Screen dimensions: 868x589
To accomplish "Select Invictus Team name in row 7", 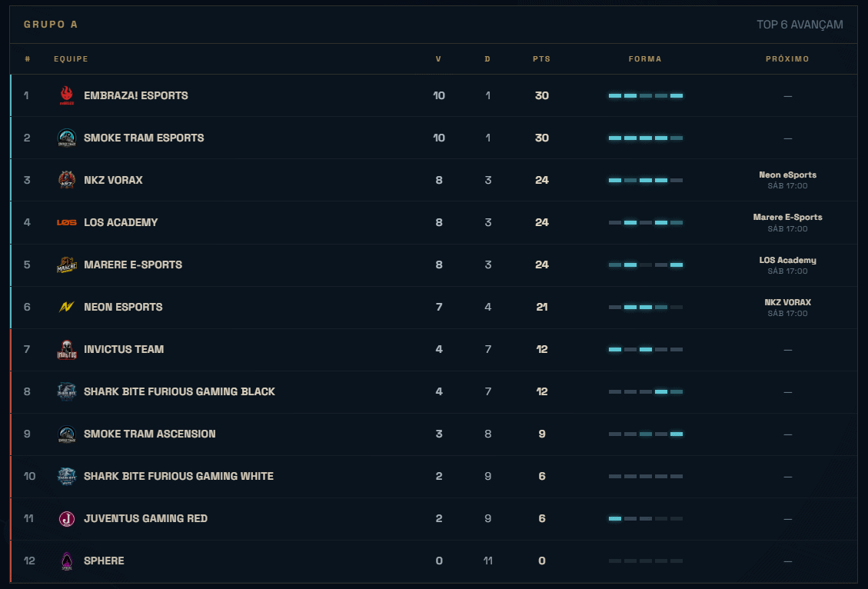I will click(x=124, y=349).
